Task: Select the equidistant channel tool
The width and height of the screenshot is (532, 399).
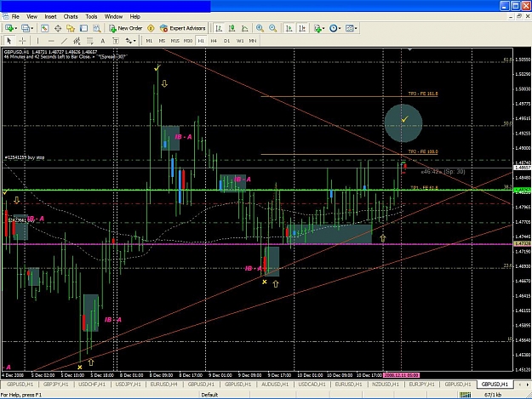Action: tap(77, 41)
